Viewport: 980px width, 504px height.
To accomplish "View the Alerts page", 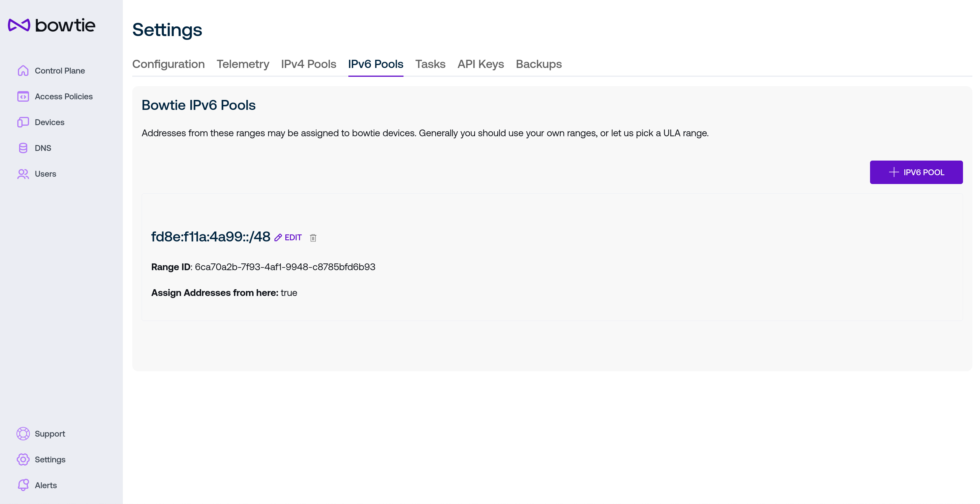I will 46,485.
